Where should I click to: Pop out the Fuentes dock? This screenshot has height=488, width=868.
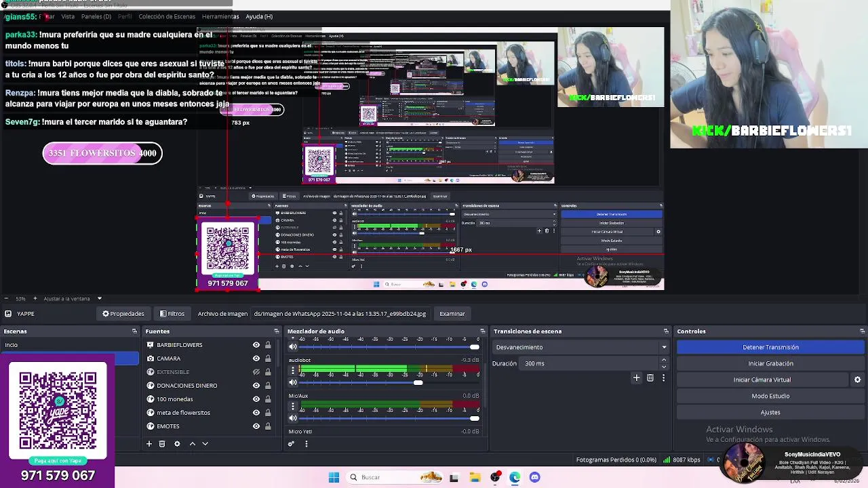(276, 331)
